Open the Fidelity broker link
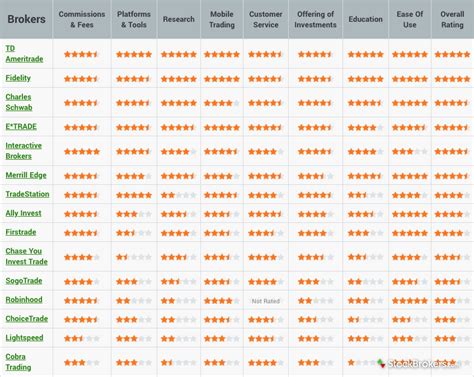This screenshot has height=377, width=474. [18, 78]
